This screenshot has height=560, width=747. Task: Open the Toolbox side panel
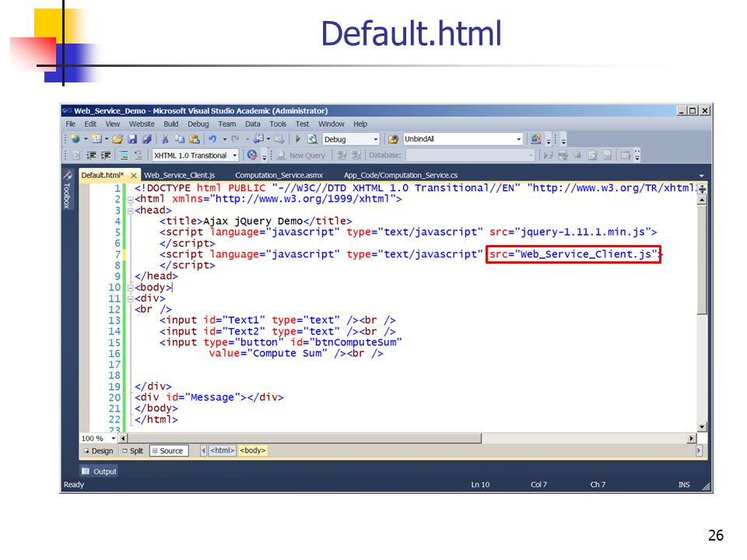coord(67,190)
